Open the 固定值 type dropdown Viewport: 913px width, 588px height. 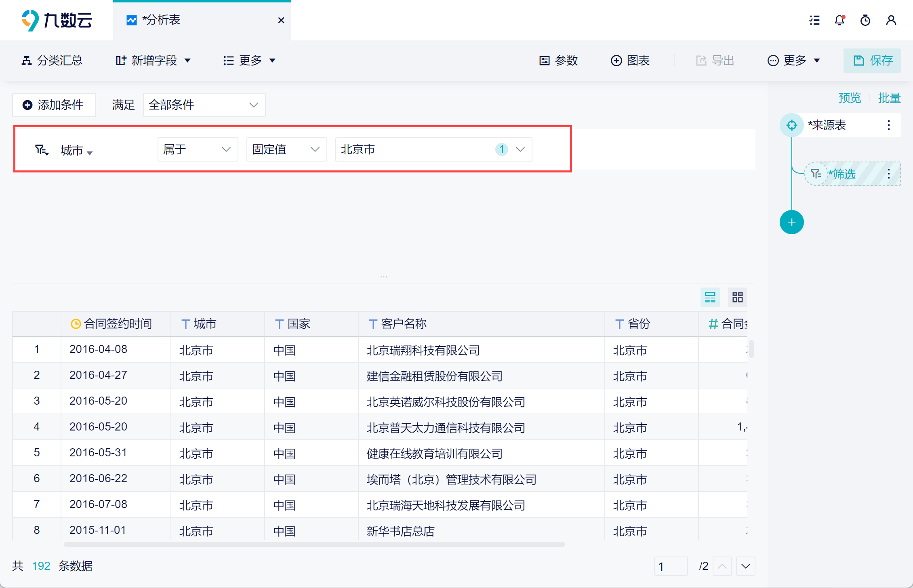tap(286, 149)
